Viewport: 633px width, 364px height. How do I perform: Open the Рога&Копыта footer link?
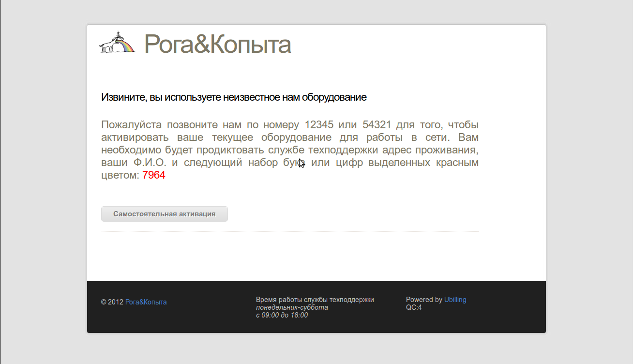coord(146,302)
